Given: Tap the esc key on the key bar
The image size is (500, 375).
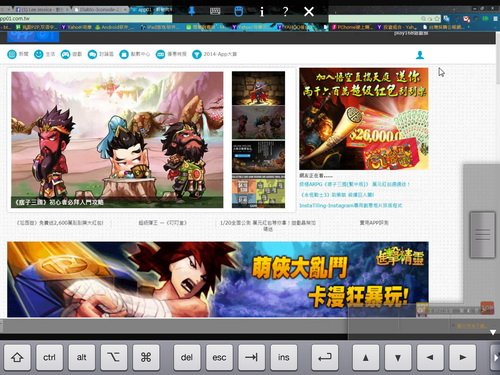Looking at the screenshot, I should pos(219,358).
